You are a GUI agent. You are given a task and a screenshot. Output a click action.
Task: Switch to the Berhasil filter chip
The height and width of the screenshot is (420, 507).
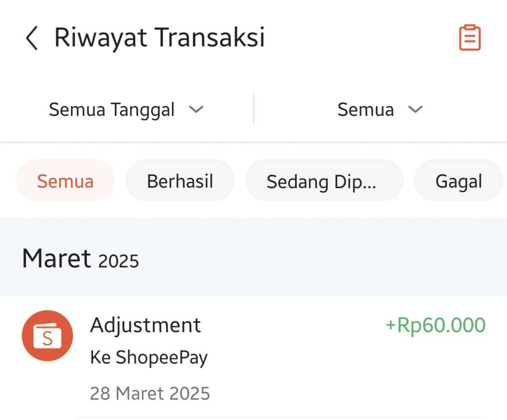[180, 181]
